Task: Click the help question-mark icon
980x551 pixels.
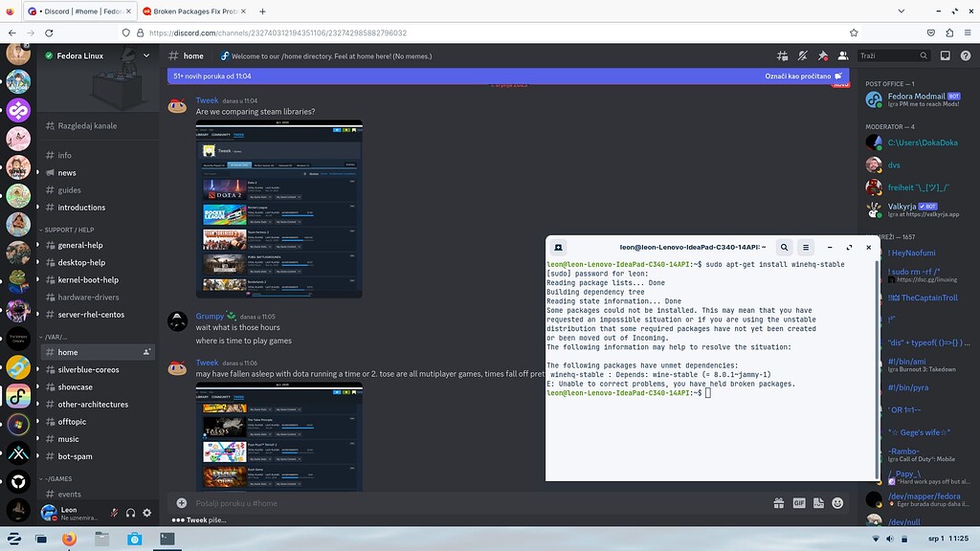Action: click(967, 55)
